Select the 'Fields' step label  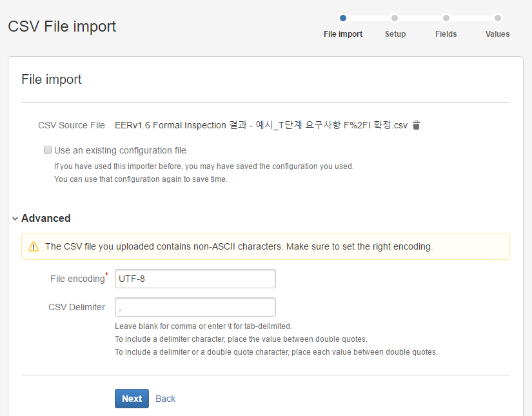click(x=446, y=34)
